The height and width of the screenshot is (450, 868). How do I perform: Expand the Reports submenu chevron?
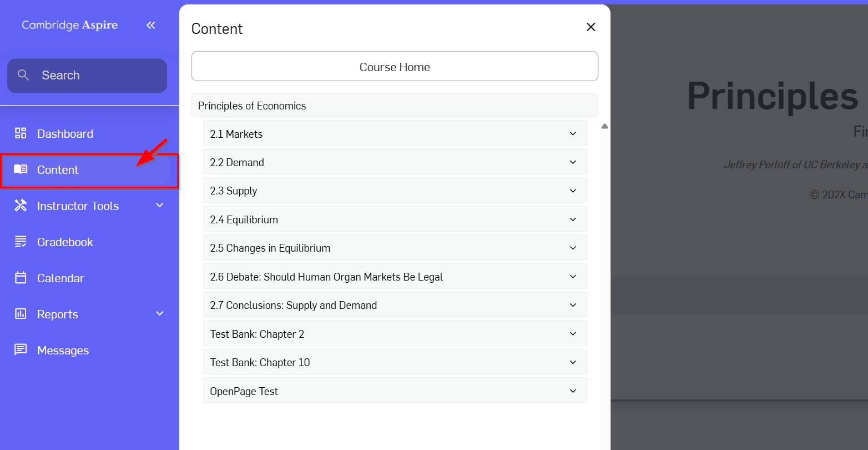pyautogui.click(x=160, y=314)
